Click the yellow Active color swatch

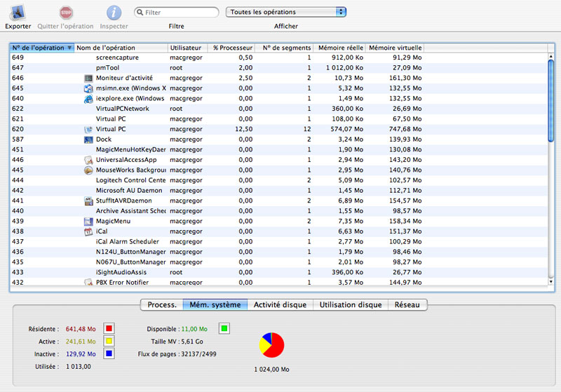109,342
